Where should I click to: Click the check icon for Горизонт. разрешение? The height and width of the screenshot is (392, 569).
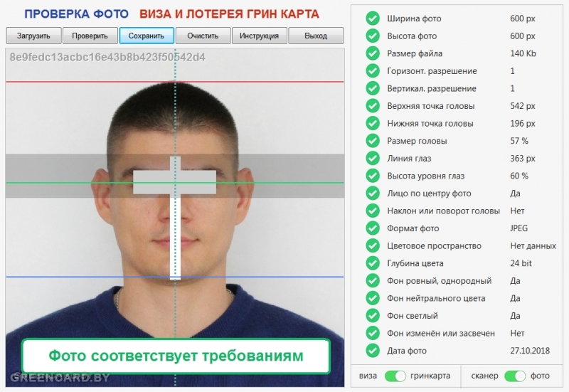pyautogui.click(x=373, y=70)
